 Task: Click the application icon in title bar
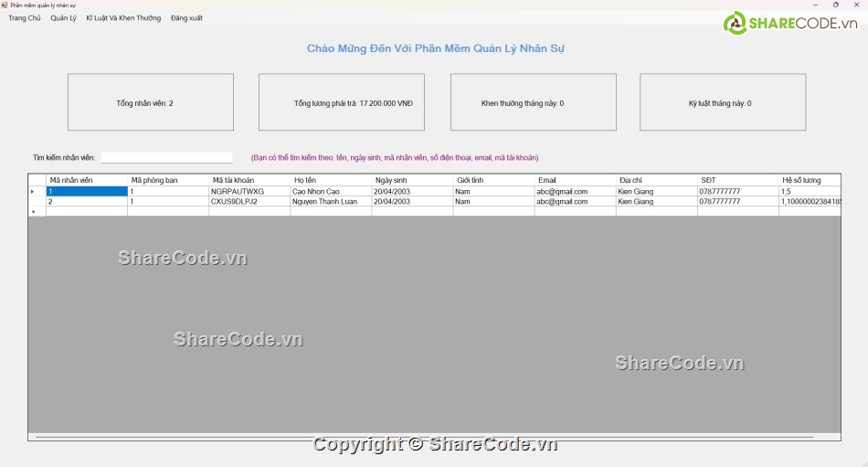coord(5,5)
